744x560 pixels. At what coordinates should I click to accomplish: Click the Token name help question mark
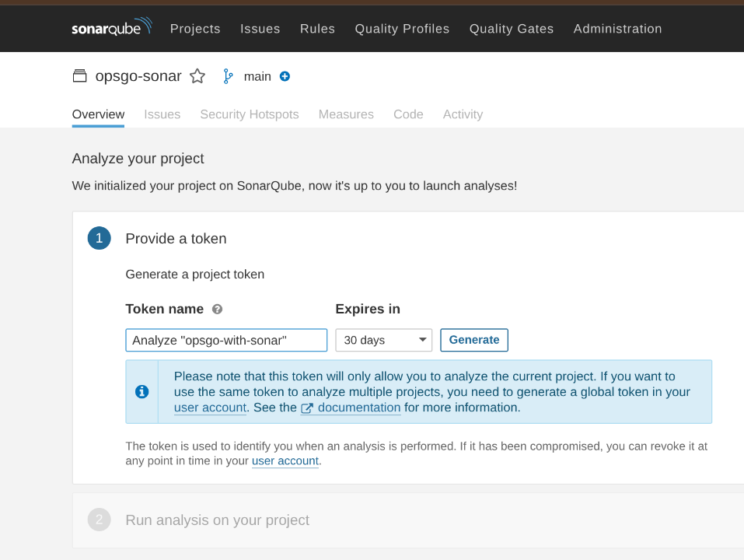(218, 310)
